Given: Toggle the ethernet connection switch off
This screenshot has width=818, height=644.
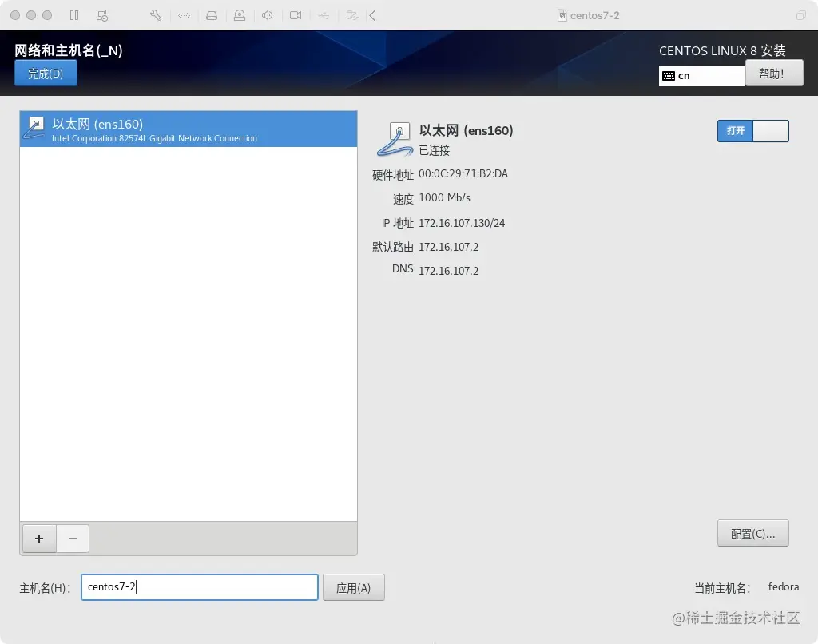Looking at the screenshot, I should tap(752, 131).
